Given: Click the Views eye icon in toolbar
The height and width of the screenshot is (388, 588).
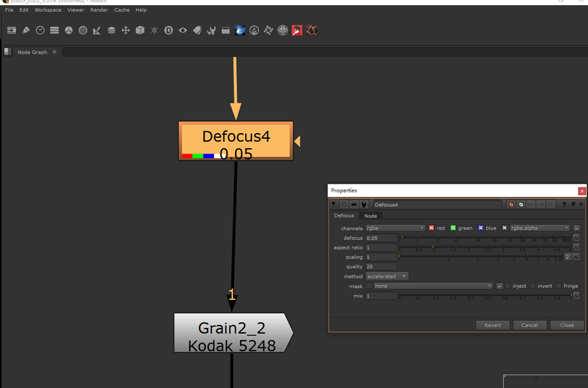Looking at the screenshot, I should [183, 30].
